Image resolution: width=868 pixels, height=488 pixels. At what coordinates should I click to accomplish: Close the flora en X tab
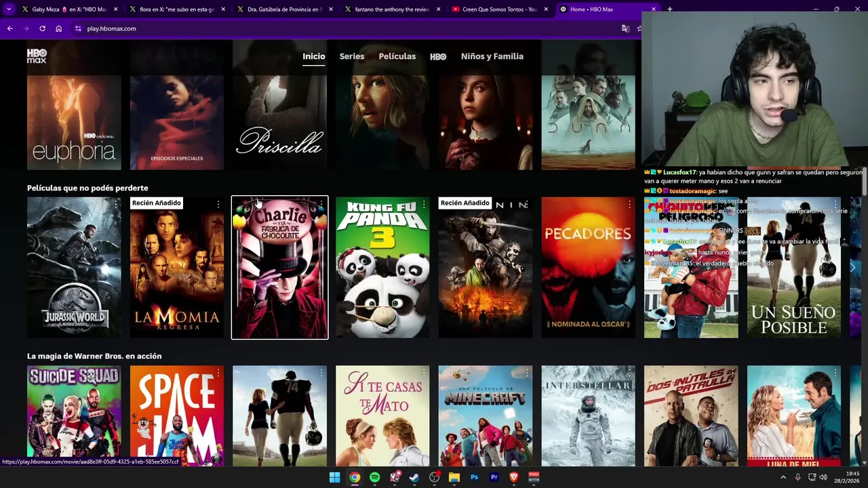pyautogui.click(x=223, y=9)
